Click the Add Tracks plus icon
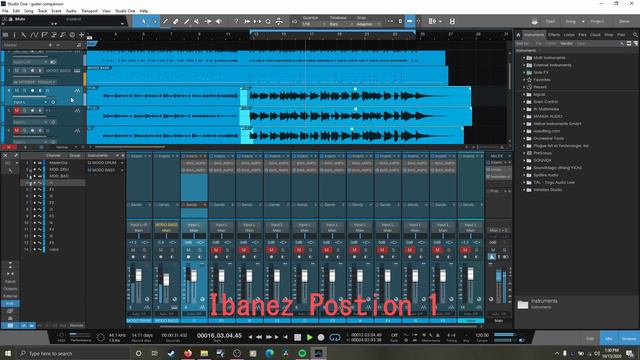 click(x=82, y=35)
